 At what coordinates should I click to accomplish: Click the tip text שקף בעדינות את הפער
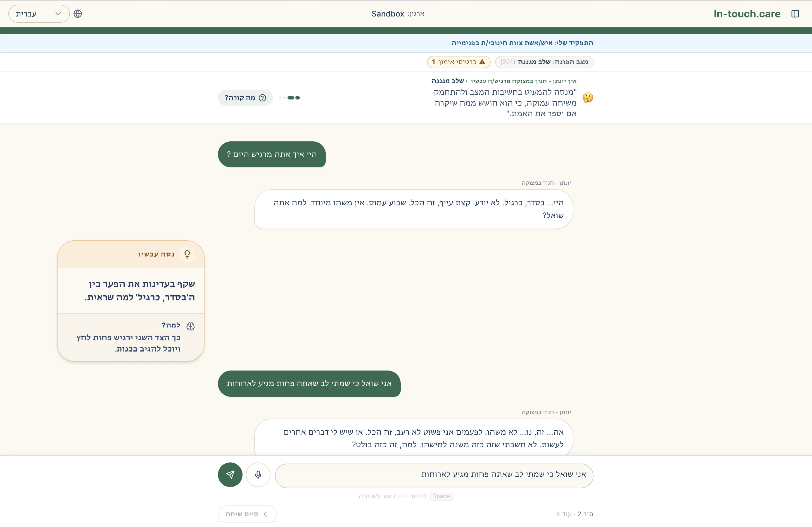tap(140, 291)
